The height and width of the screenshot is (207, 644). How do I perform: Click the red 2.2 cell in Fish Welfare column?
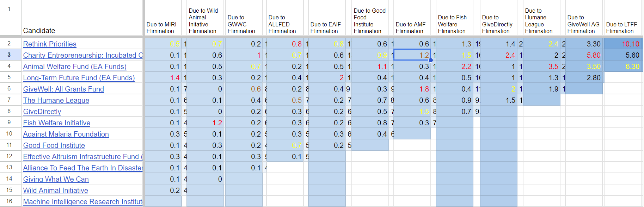click(454, 67)
